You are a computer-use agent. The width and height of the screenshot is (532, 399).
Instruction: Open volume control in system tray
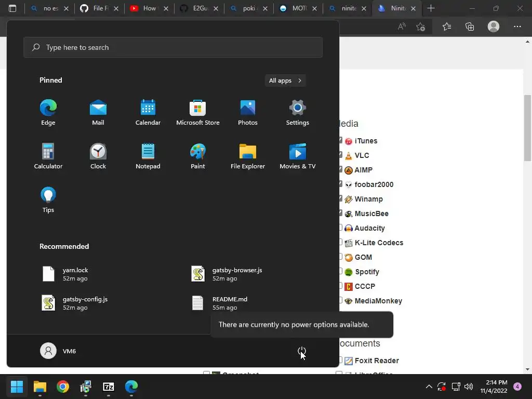pyautogui.click(x=469, y=387)
